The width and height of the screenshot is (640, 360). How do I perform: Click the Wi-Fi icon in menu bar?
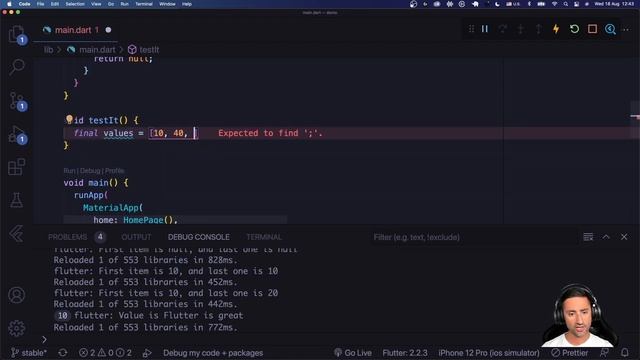pyautogui.click(x=554, y=4)
